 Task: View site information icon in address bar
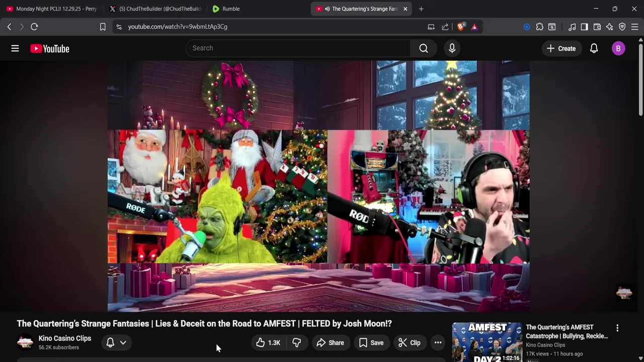point(119,27)
